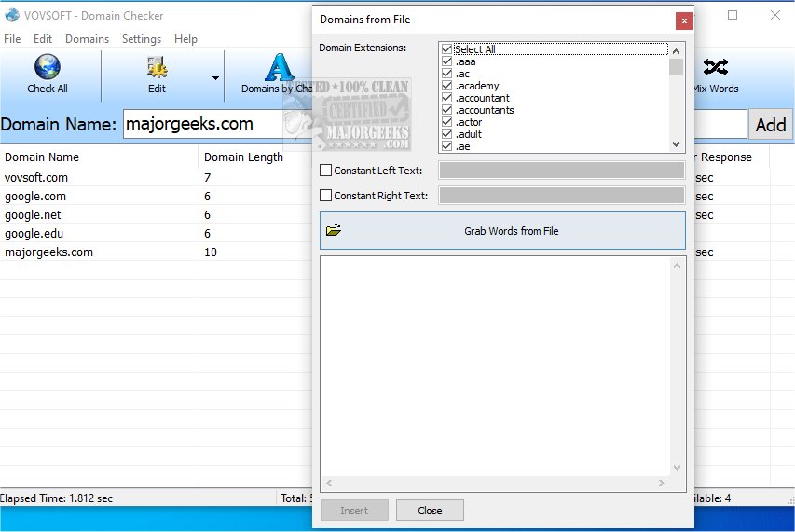Sort by Response column header
This screenshot has height=532, width=795.
[x=730, y=157]
